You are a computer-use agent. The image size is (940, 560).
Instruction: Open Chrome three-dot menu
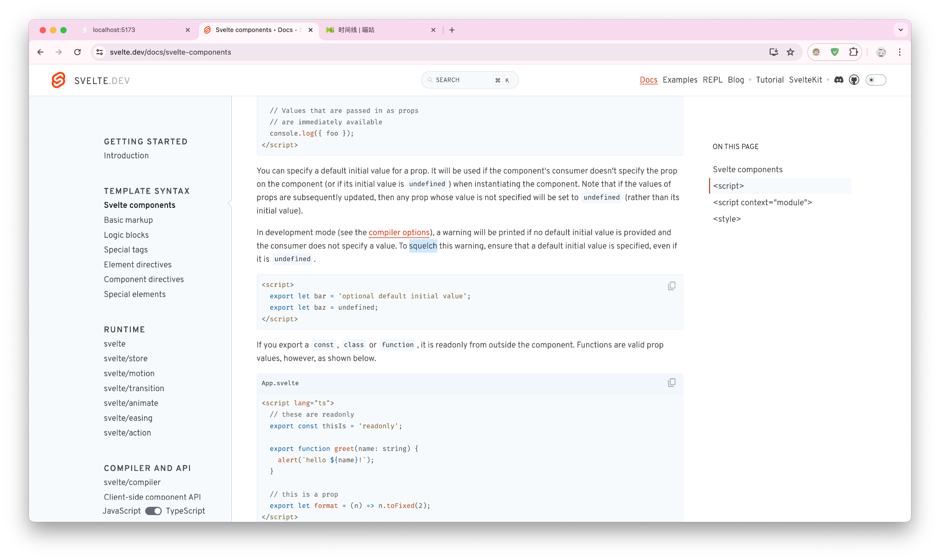tap(900, 52)
